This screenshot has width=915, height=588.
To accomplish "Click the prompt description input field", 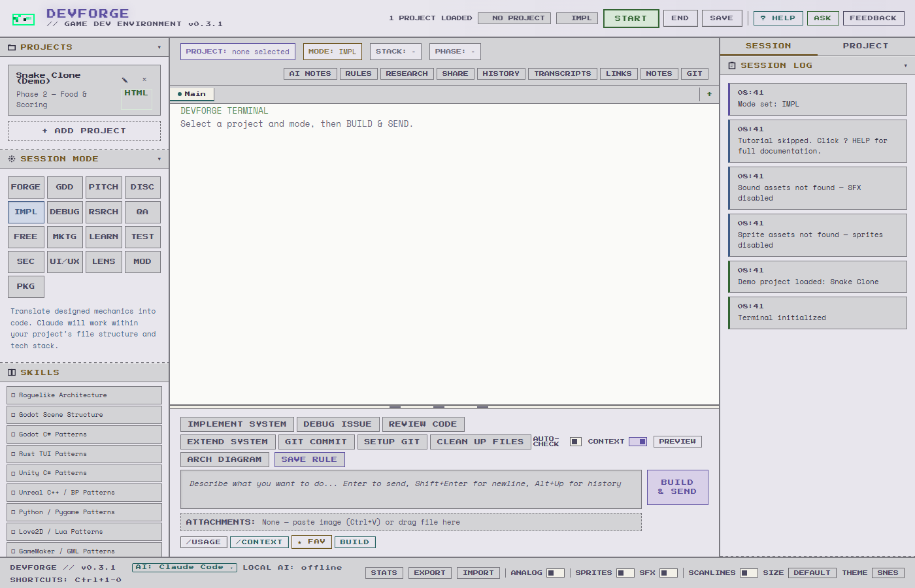I will tap(411, 489).
